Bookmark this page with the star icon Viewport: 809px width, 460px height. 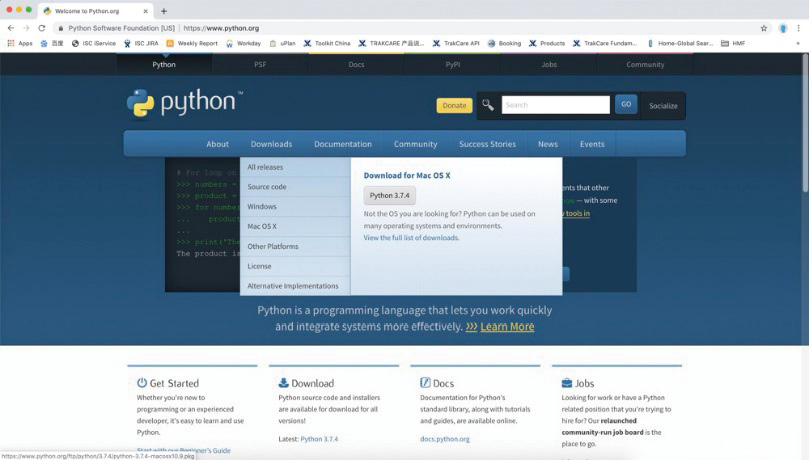click(764, 28)
